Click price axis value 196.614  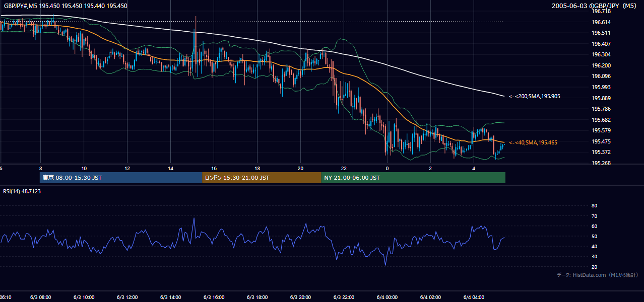coord(602,22)
